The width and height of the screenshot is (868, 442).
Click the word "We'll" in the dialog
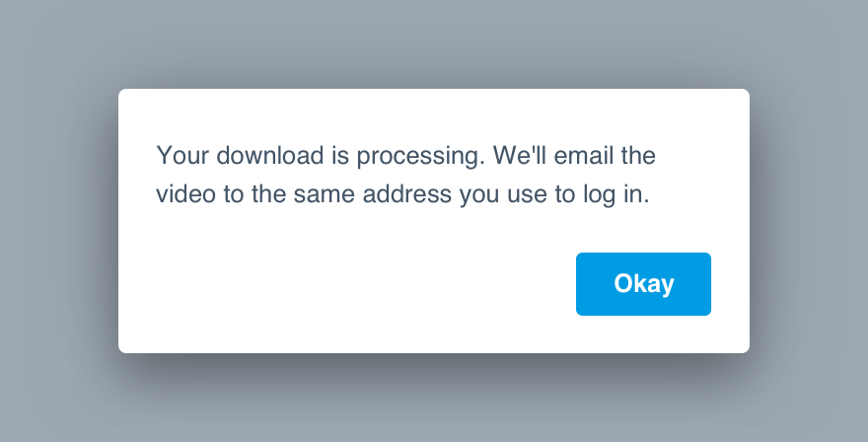pyautogui.click(x=519, y=155)
